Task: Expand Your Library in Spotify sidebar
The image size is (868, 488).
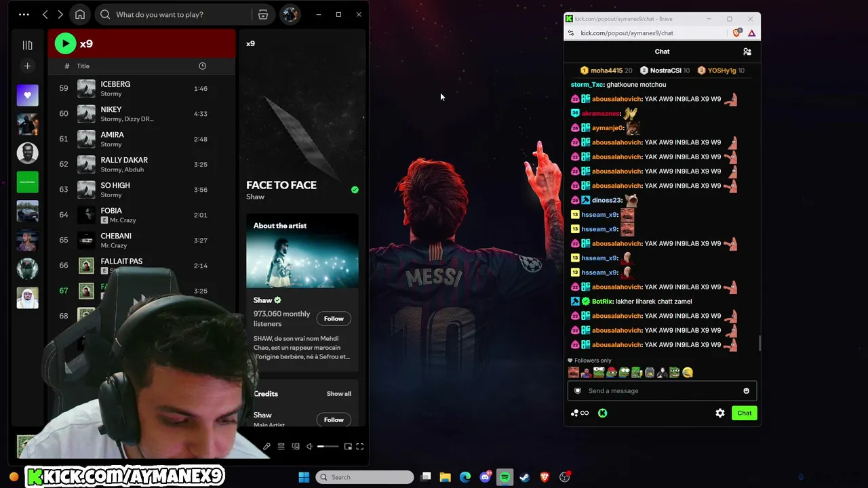Action: click(x=27, y=45)
